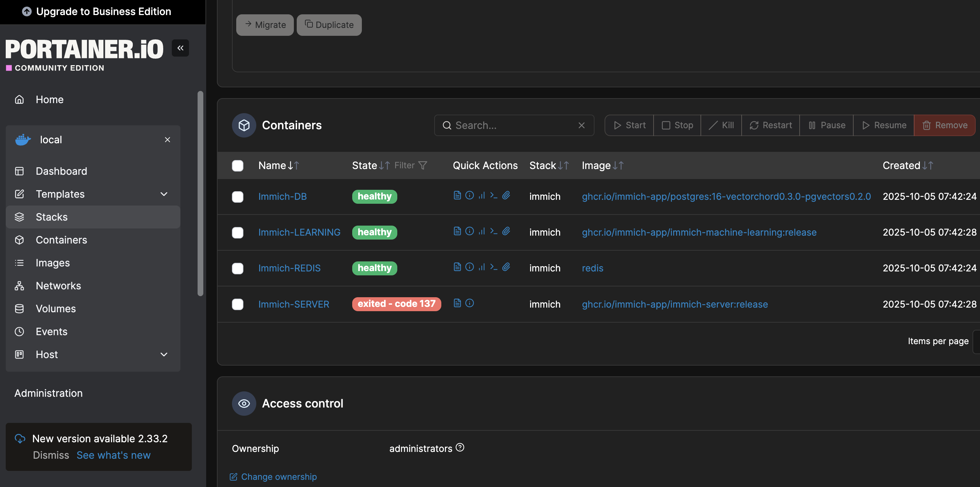
Task: Click the State filter funnel icon
Action: (x=423, y=165)
